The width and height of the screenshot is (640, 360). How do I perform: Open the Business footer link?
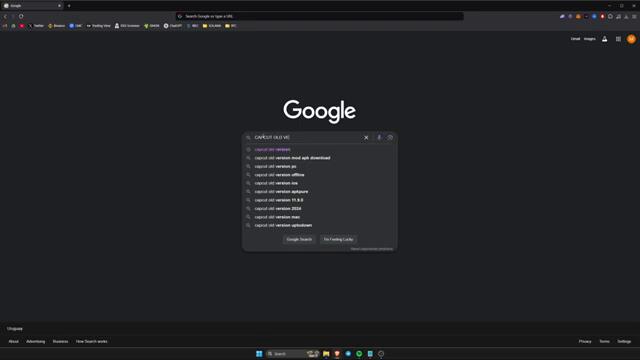tap(60, 341)
